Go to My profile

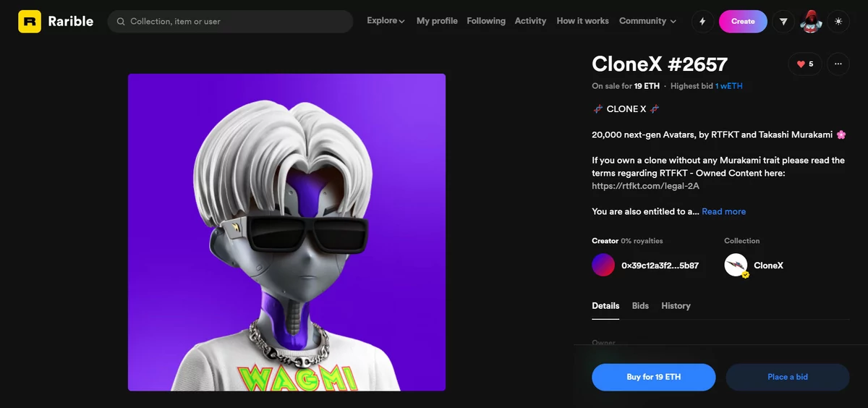point(437,21)
